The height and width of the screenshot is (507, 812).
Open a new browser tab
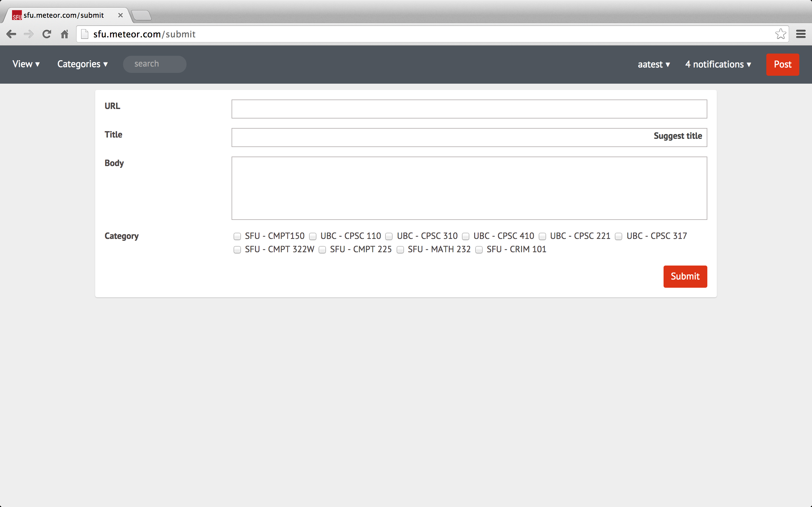141,16
